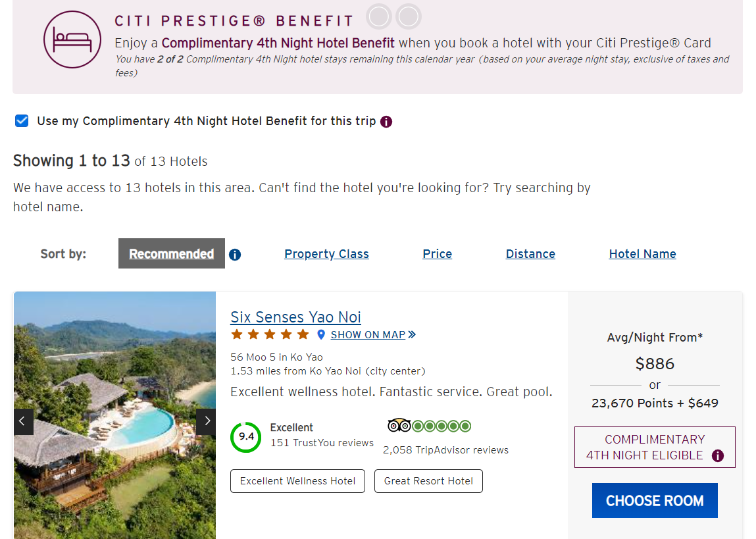Click the Choose Room button

[x=655, y=500]
